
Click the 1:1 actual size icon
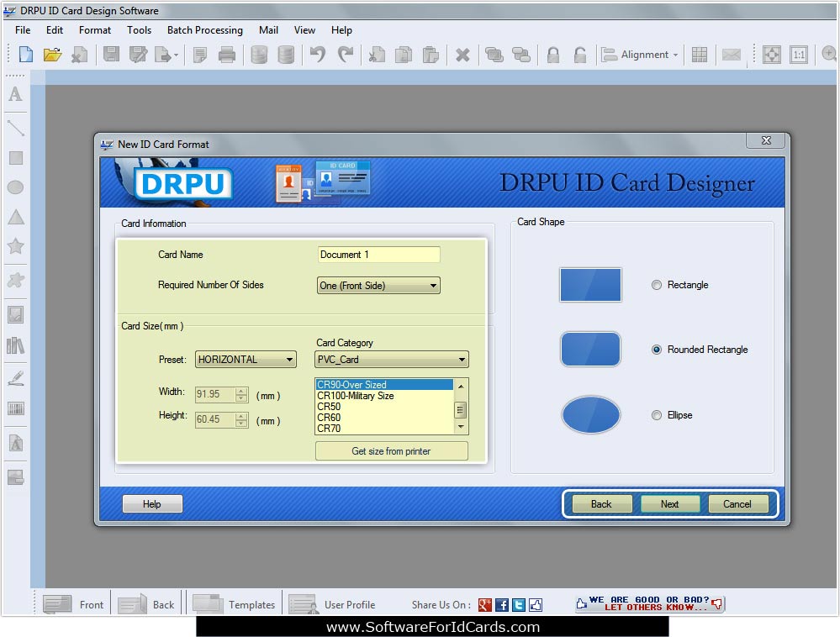coord(799,55)
